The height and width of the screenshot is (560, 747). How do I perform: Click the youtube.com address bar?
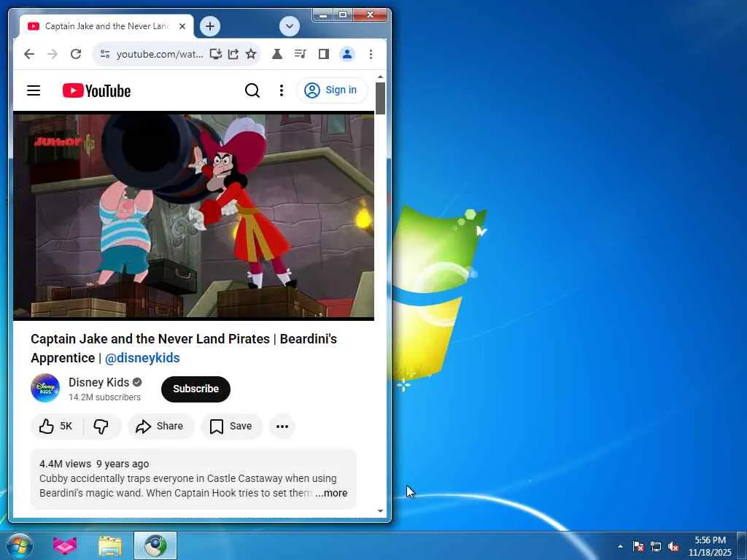coord(160,54)
